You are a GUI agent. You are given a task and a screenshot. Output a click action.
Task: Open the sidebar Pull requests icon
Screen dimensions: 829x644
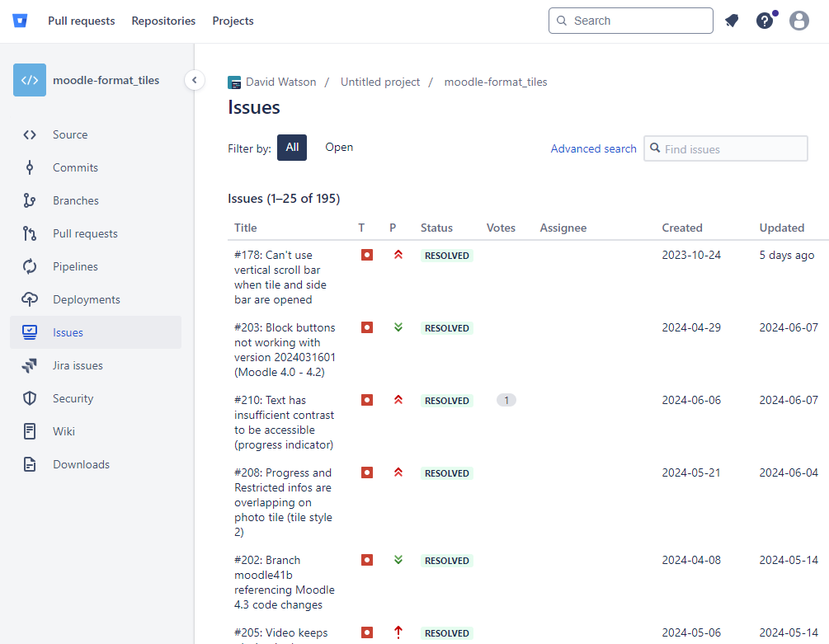point(30,233)
